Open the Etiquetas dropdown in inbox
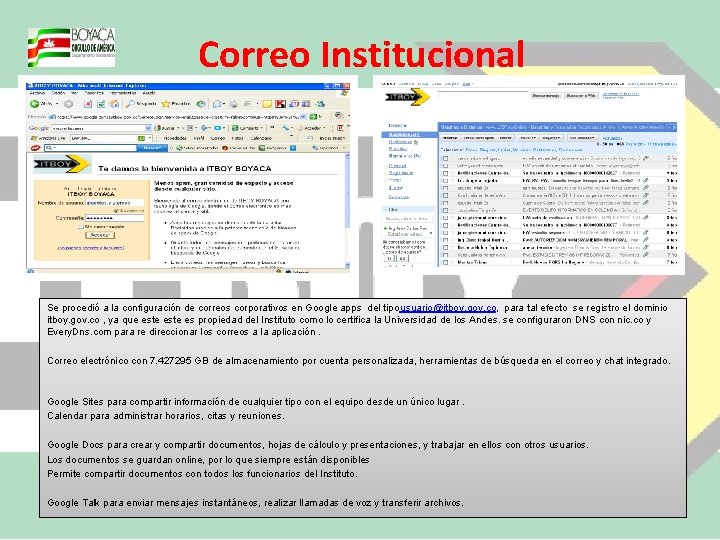720x540 pixels. tap(551, 138)
